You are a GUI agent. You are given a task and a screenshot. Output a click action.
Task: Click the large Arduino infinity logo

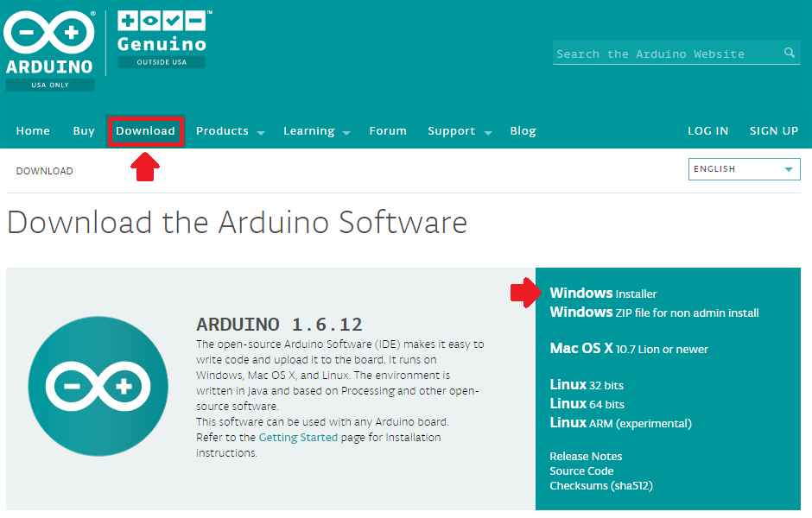pyautogui.click(x=98, y=385)
